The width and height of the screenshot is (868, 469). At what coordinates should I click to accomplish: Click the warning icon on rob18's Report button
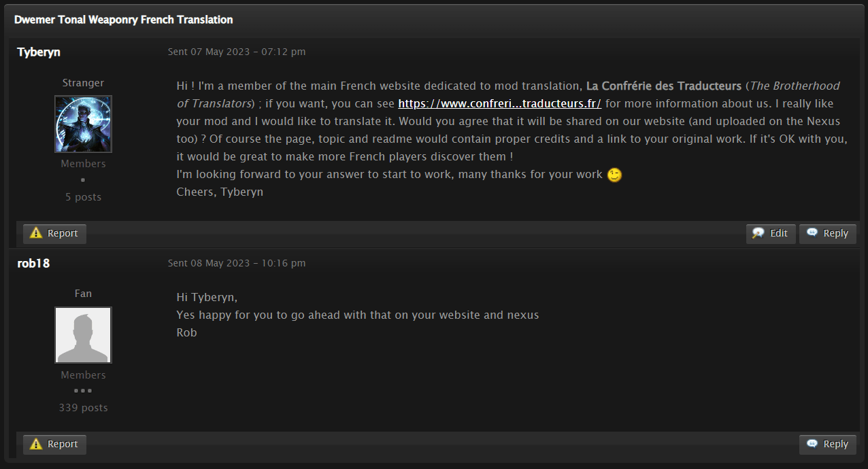pyautogui.click(x=36, y=444)
